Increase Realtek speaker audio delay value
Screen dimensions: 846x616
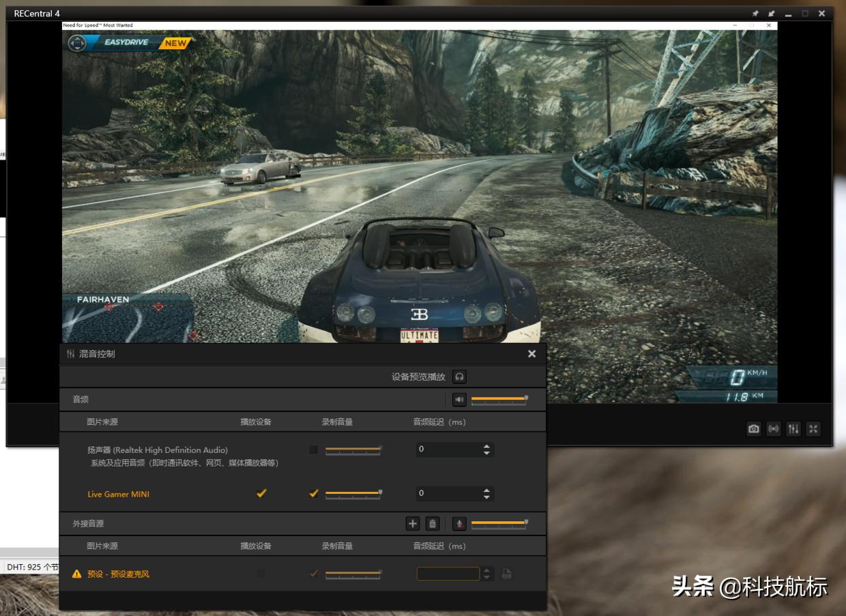[x=486, y=446]
